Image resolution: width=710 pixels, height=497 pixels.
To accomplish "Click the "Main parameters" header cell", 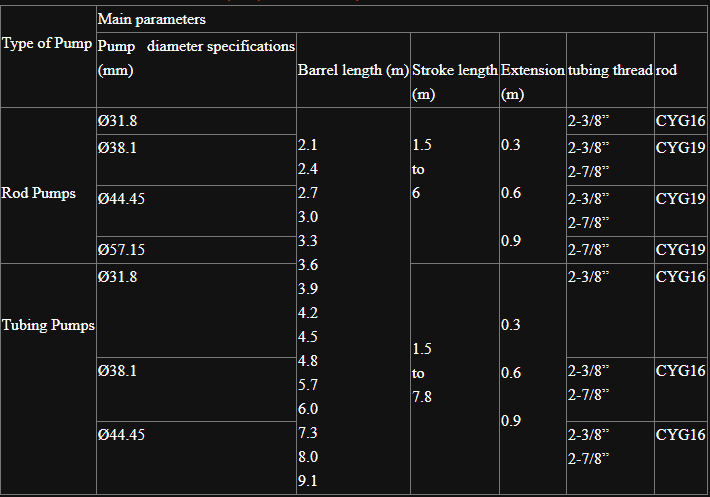I will (x=152, y=19).
